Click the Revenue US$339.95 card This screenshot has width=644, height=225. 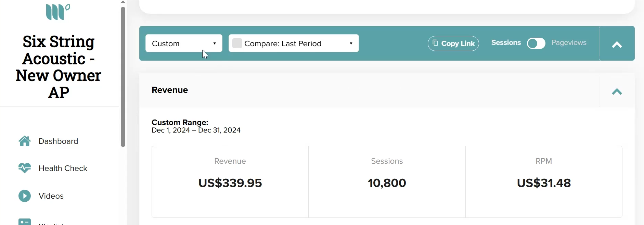tap(230, 182)
